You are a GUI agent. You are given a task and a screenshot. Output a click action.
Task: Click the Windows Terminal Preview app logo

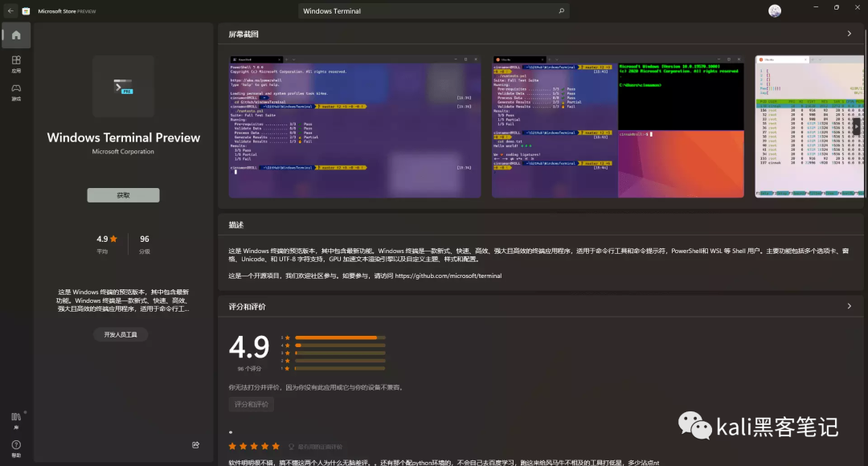pyautogui.click(x=123, y=86)
